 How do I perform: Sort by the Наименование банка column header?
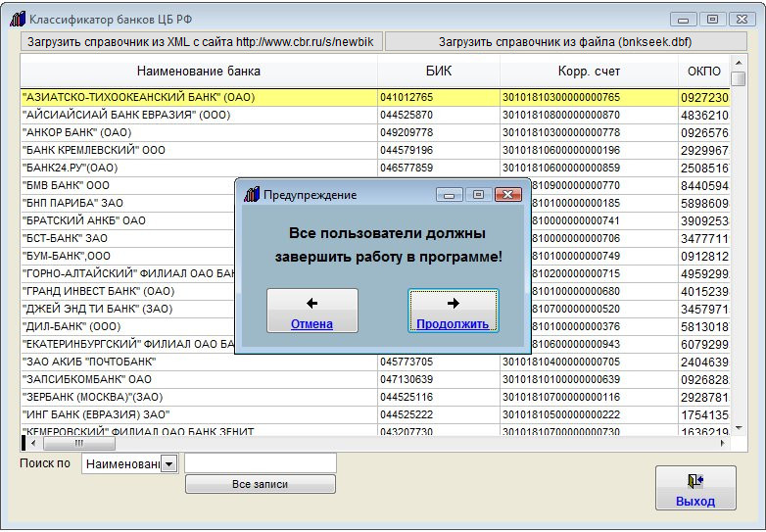(x=198, y=72)
